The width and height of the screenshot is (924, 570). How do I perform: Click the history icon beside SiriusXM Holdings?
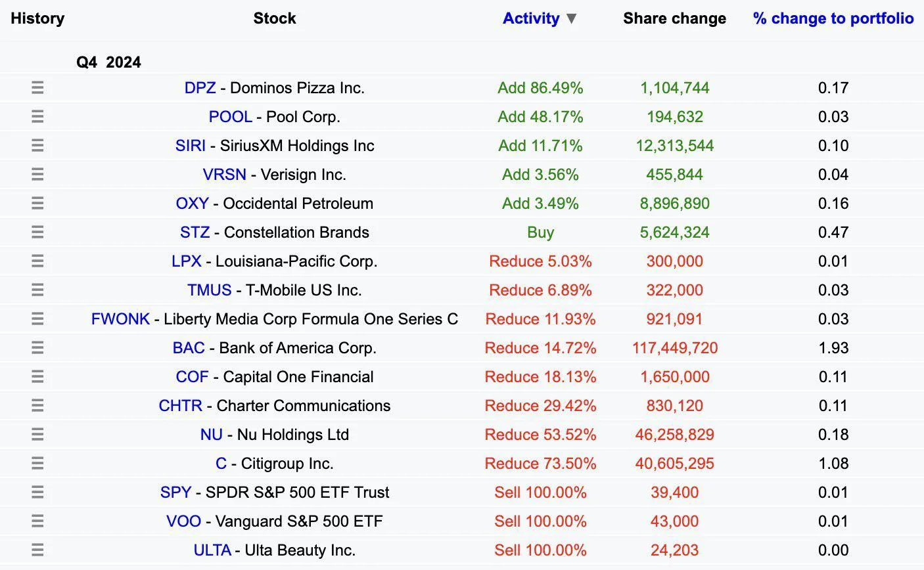pyautogui.click(x=37, y=146)
